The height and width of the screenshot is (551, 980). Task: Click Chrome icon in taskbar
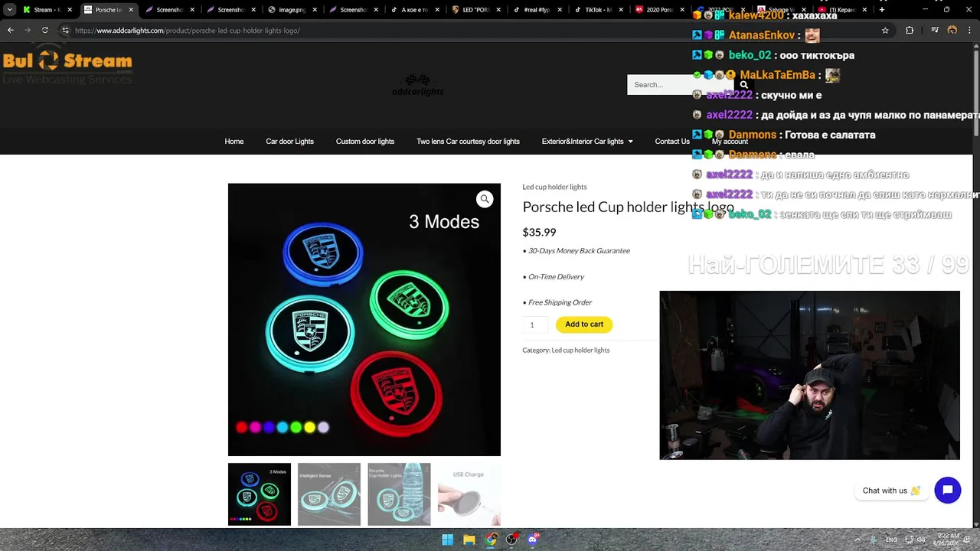(x=491, y=540)
